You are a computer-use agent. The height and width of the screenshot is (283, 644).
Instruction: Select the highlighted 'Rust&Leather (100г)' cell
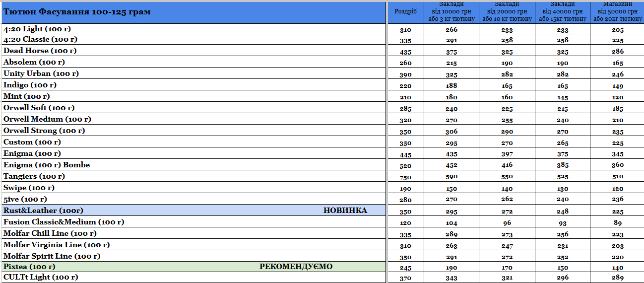pyautogui.click(x=193, y=211)
